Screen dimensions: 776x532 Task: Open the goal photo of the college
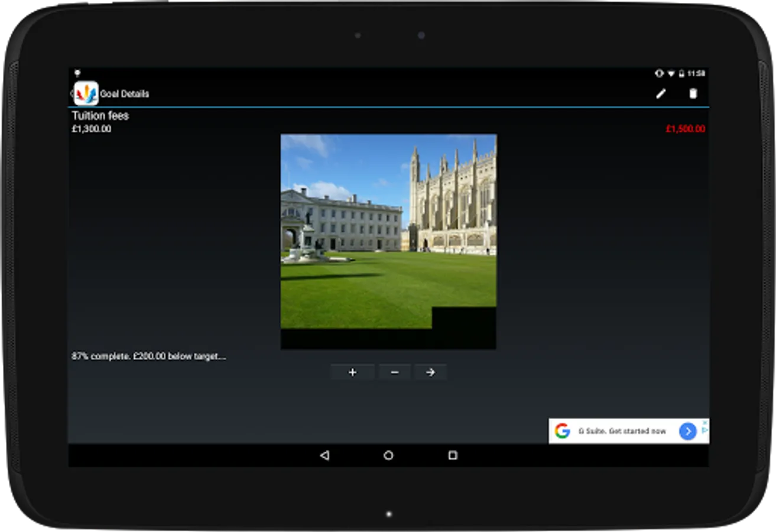tap(388, 242)
